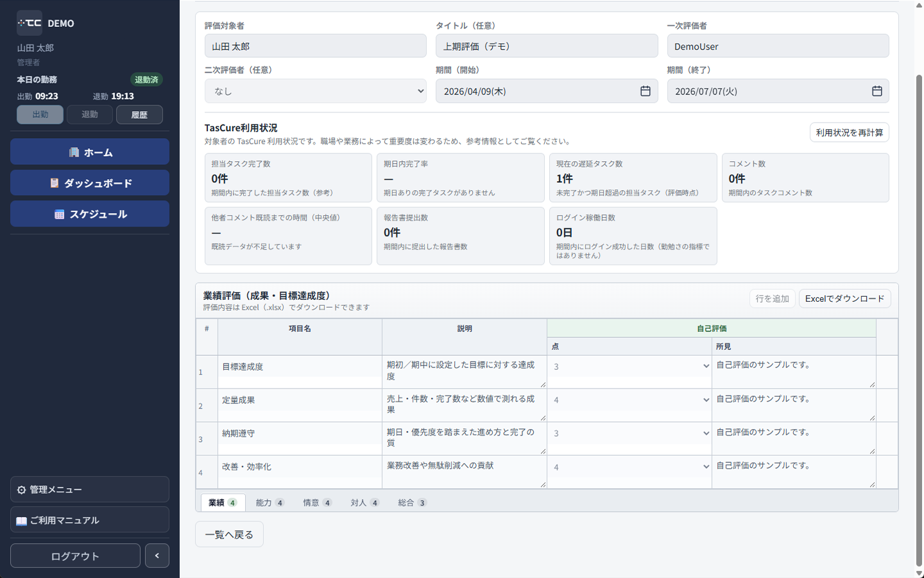924x578 pixels.
Task: Go to ダッシュボード
Action: pos(90,183)
